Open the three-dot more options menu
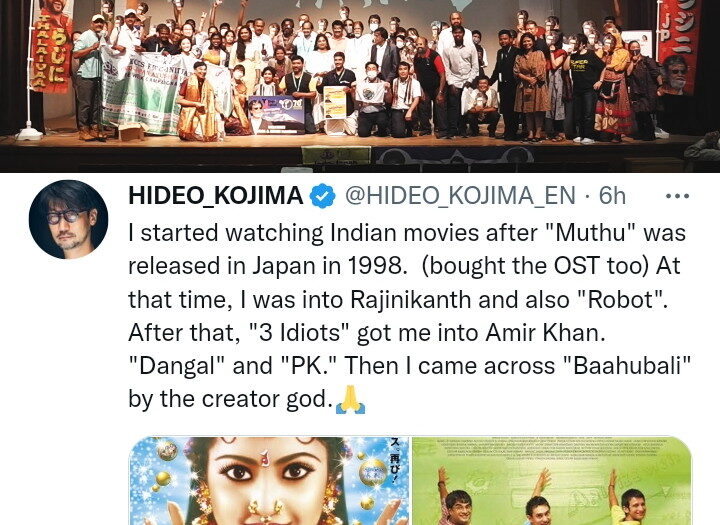Screen dimensions: 720x525 coord(677,196)
